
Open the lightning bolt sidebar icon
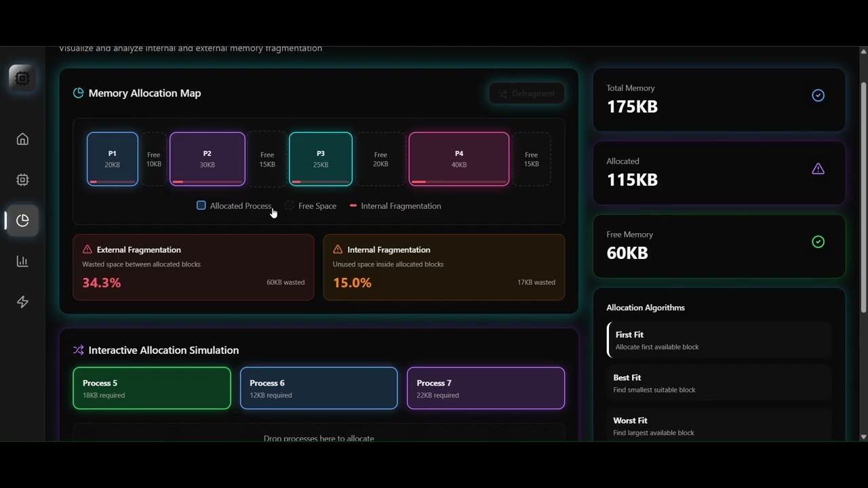[22, 302]
